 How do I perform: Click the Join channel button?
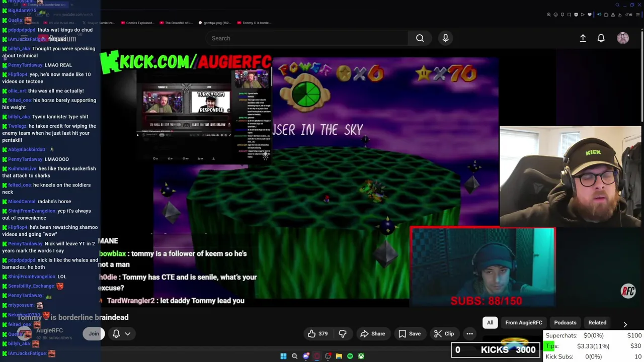94,334
